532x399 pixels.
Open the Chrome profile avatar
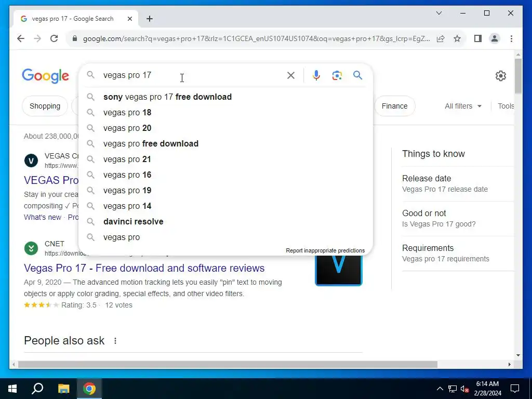tap(495, 38)
